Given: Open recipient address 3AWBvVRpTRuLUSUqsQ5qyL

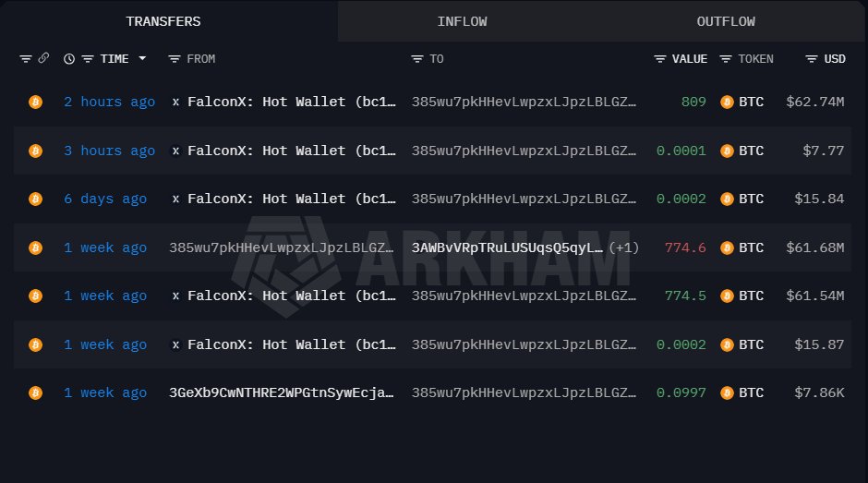Looking at the screenshot, I should coord(507,248).
